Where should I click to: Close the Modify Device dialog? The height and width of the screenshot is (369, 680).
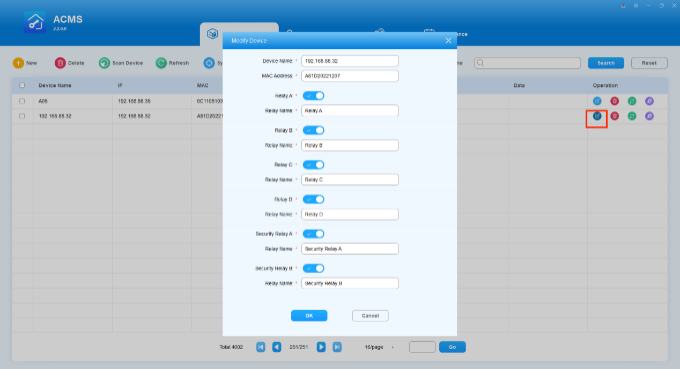448,40
